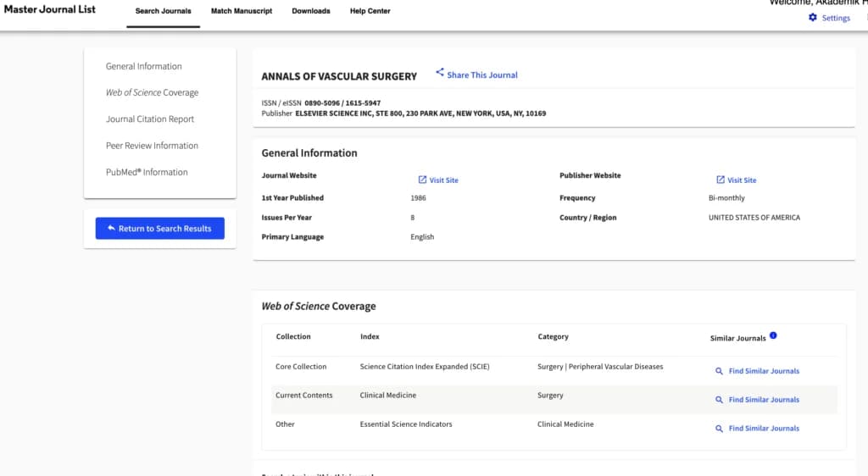Click the Collection column header
Image resolution: width=868 pixels, height=476 pixels.
(293, 337)
